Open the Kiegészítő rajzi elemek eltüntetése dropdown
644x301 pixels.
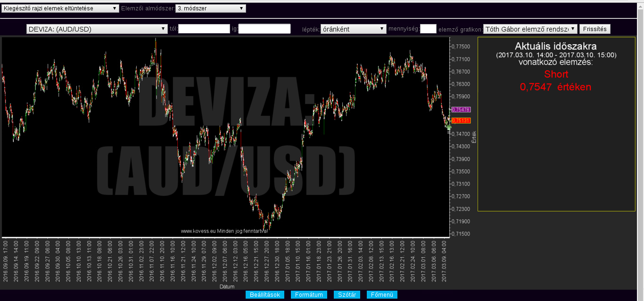click(x=60, y=8)
